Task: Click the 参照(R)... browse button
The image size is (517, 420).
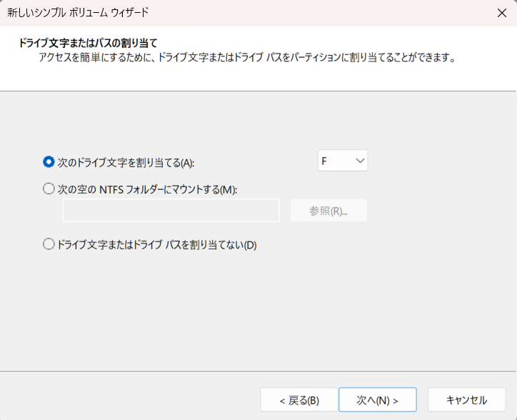Action: [x=328, y=211]
